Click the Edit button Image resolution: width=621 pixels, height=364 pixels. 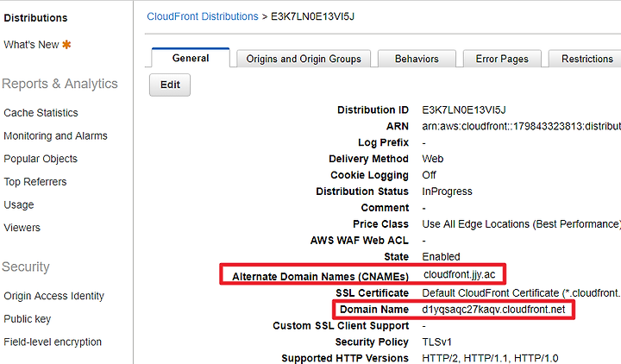pos(170,85)
